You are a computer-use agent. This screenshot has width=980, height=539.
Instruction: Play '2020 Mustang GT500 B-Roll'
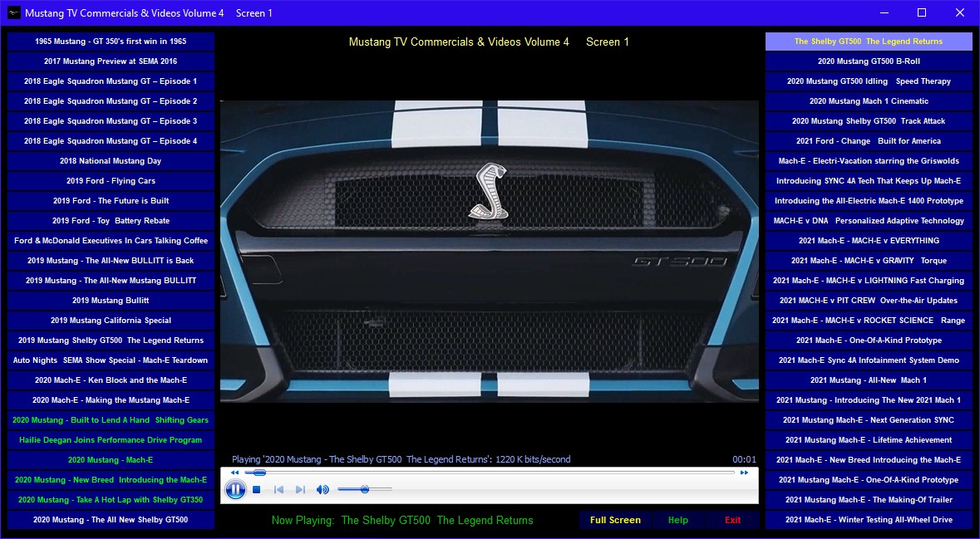pyautogui.click(x=869, y=61)
